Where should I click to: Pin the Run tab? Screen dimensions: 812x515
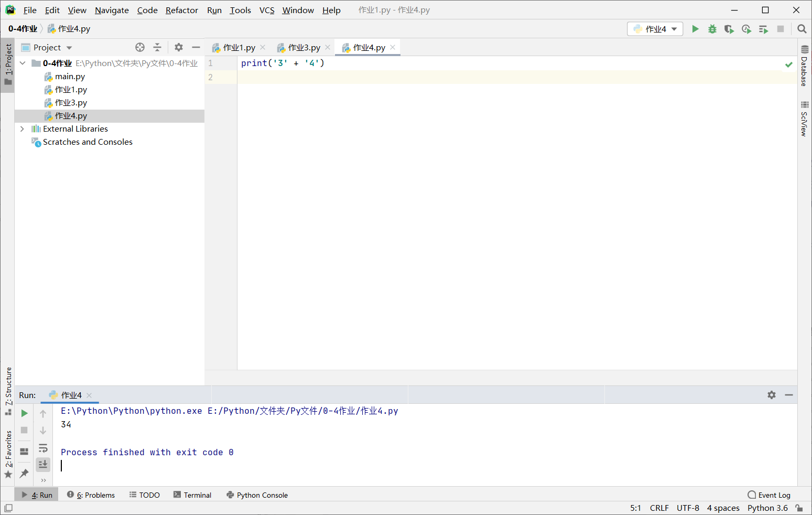(x=24, y=473)
